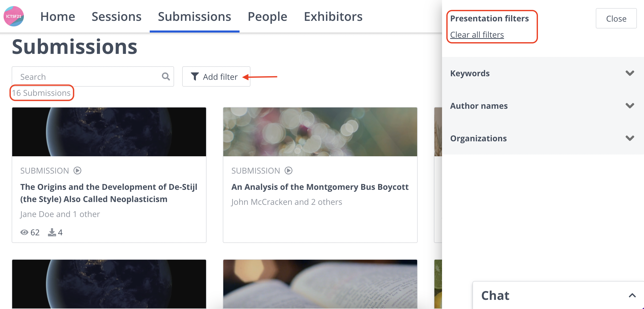Select the Submissions tab

click(x=194, y=17)
